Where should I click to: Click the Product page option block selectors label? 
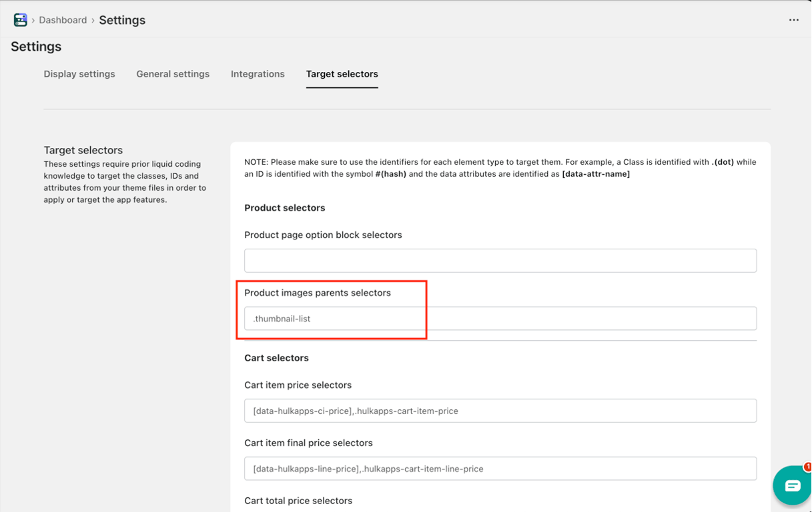click(x=323, y=235)
